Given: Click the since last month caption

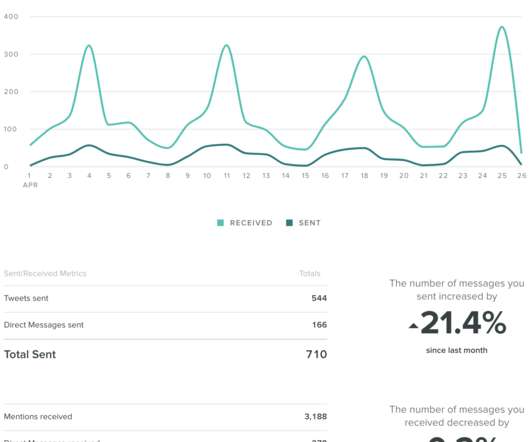Looking at the screenshot, I should pos(457,350).
